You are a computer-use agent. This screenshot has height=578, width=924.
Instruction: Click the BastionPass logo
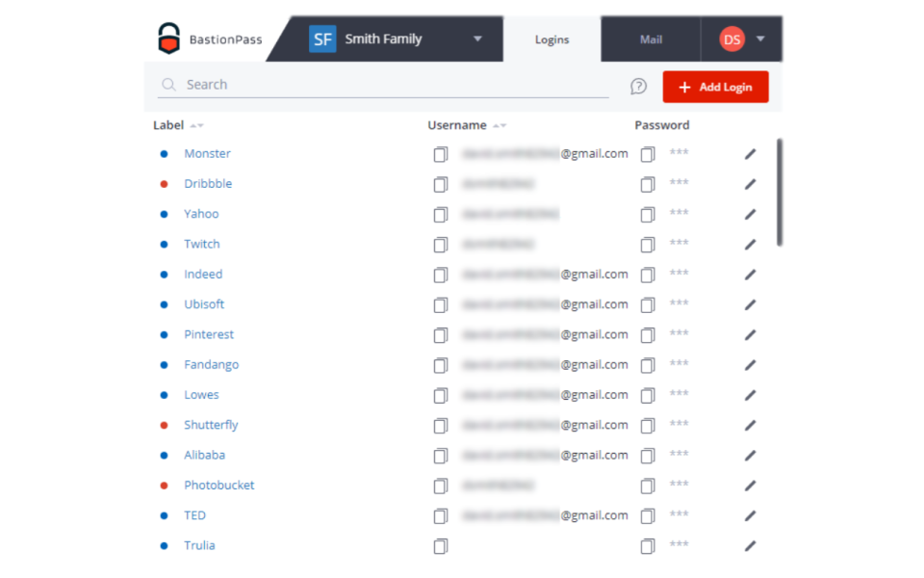pyautogui.click(x=209, y=39)
